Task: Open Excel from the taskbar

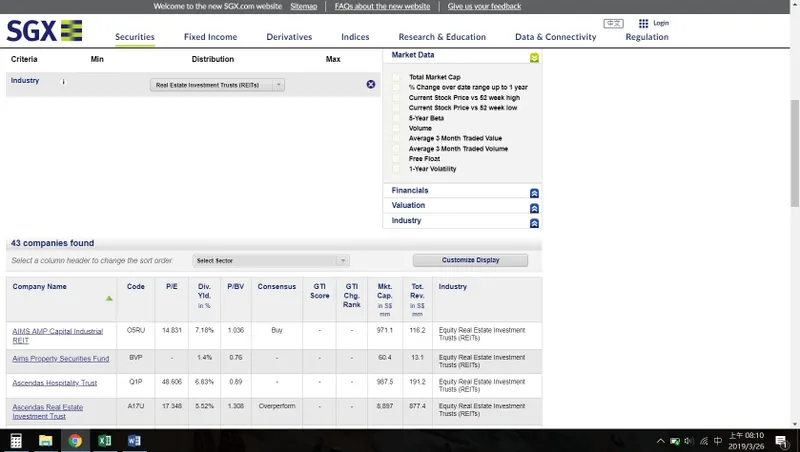Action: 105,441
